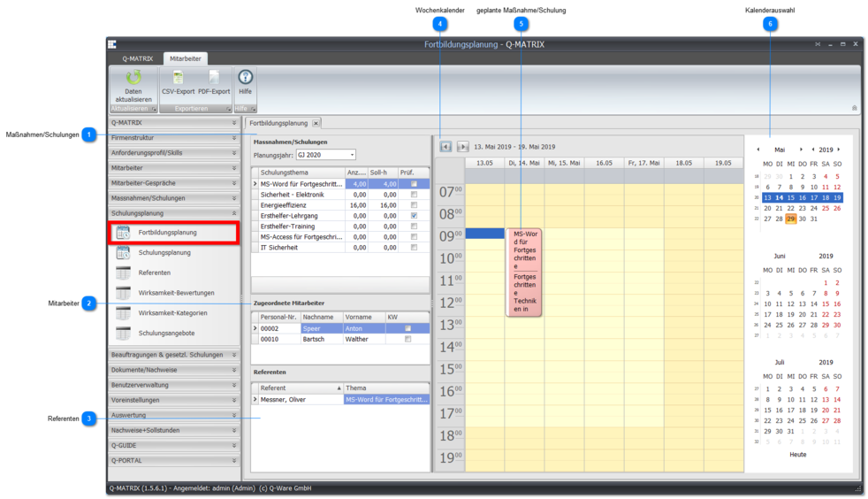
Task: Toggle KW checkbox for employee Bartsch
Action: pyautogui.click(x=407, y=339)
